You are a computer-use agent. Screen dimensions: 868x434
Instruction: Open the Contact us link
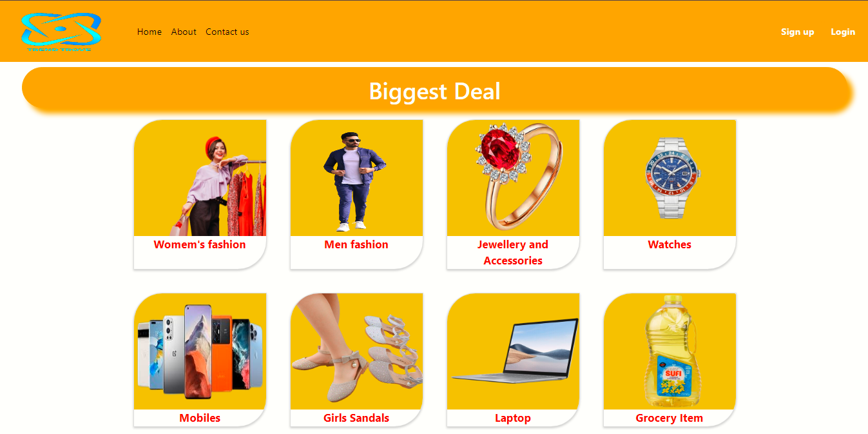coord(227,32)
